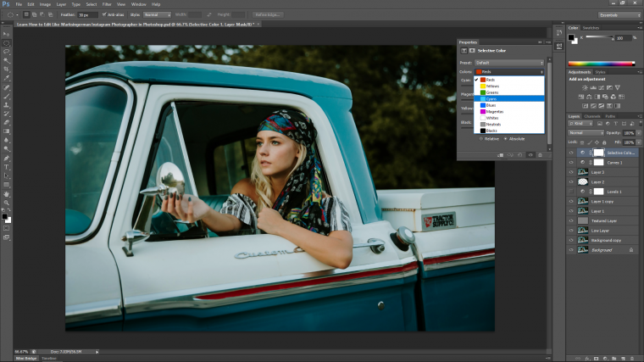Open the Image menu
Viewport: 644px width, 362px height.
(x=45, y=4)
